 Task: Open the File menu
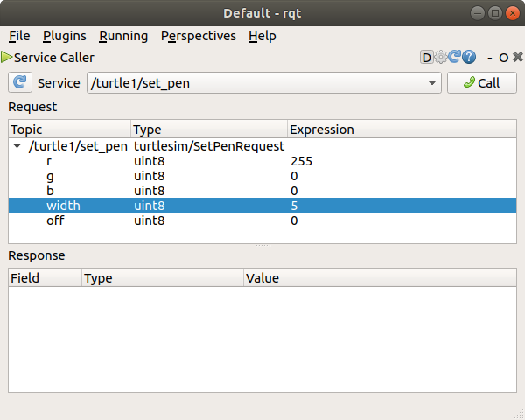tap(19, 36)
